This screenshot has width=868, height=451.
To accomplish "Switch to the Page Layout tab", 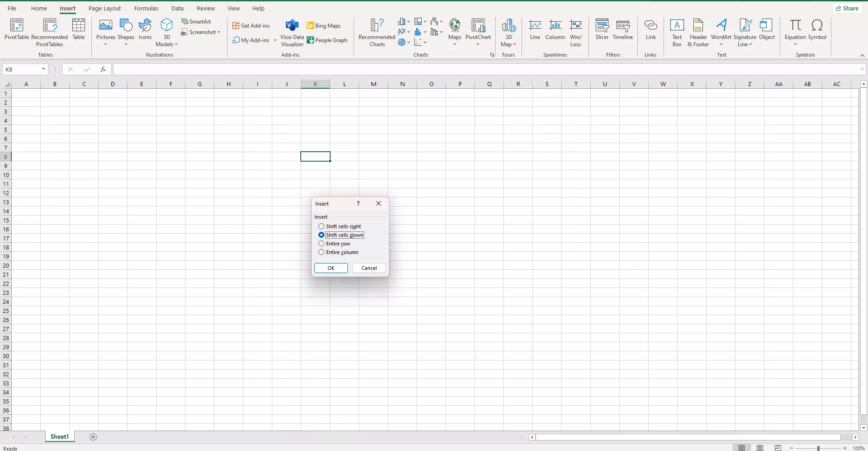I will pos(104,8).
